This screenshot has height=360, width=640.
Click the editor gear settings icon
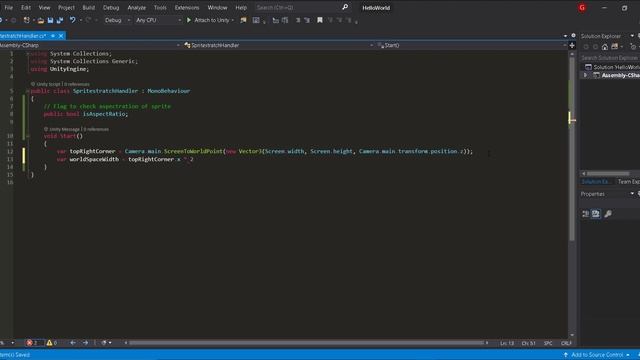tap(573, 36)
